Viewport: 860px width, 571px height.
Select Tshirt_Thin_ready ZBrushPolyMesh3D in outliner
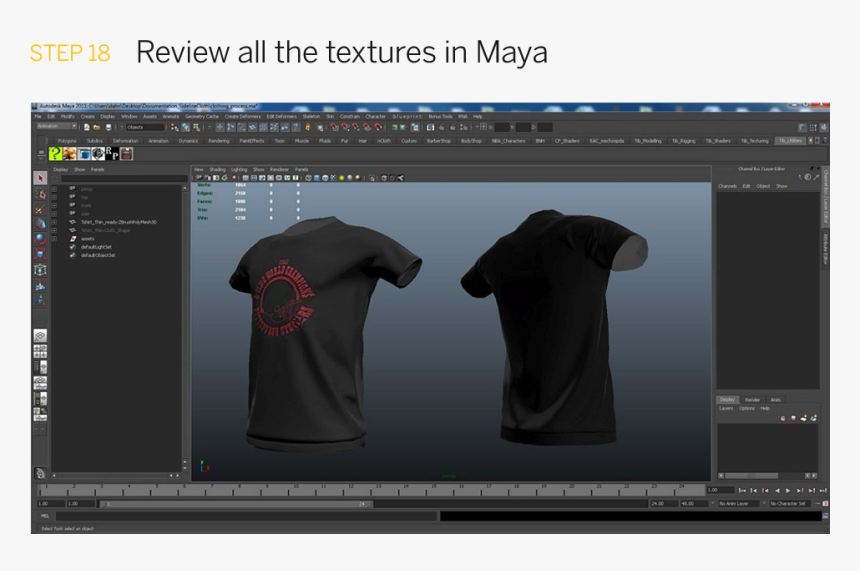tap(118, 222)
